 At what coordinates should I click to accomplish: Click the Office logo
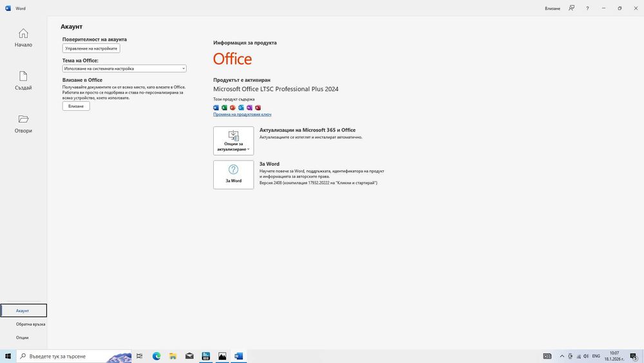click(232, 59)
